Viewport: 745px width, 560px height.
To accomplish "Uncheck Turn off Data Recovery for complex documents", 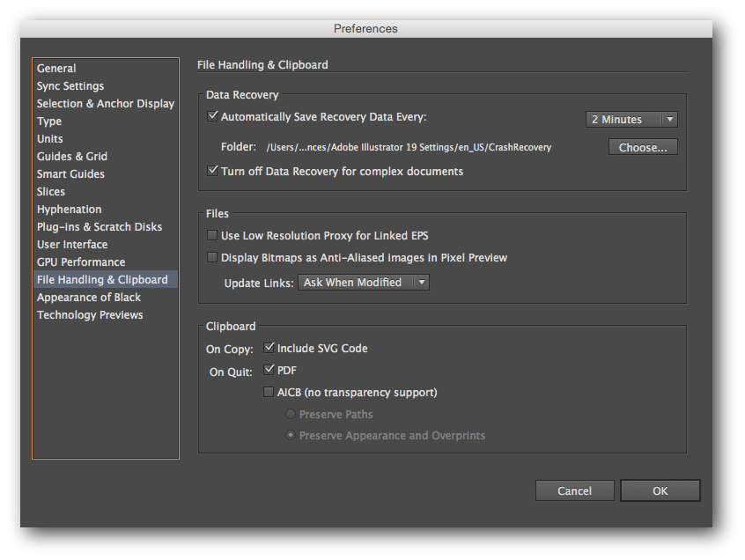I will (212, 171).
